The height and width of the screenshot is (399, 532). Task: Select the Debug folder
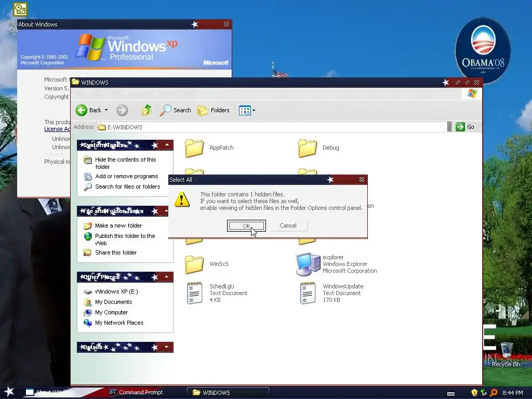318,148
